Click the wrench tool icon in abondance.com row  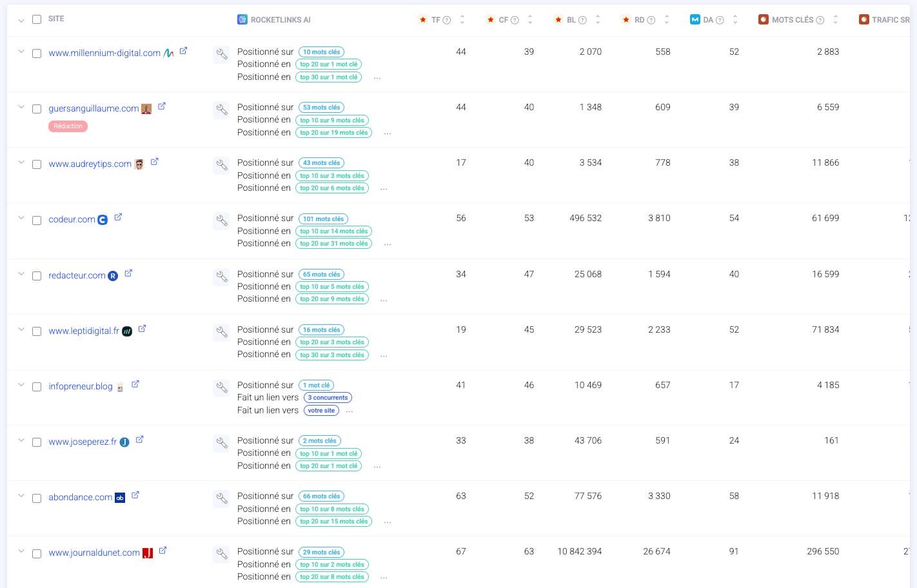point(221,498)
